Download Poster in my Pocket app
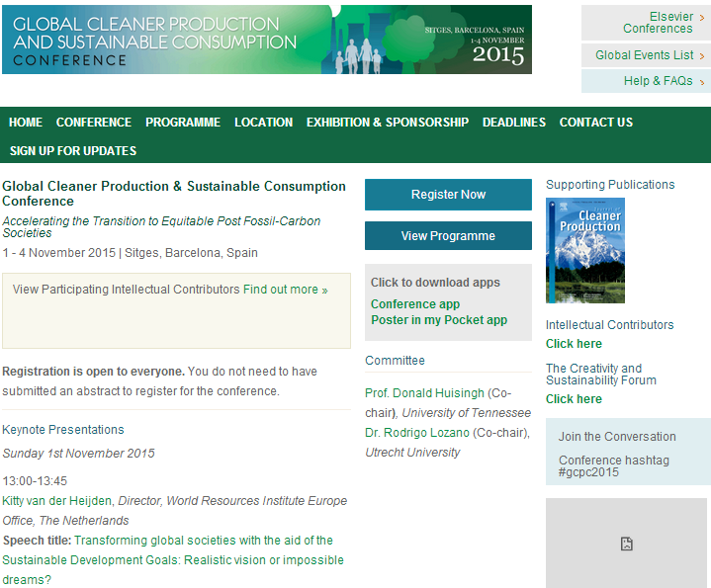The image size is (711, 588). click(439, 320)
